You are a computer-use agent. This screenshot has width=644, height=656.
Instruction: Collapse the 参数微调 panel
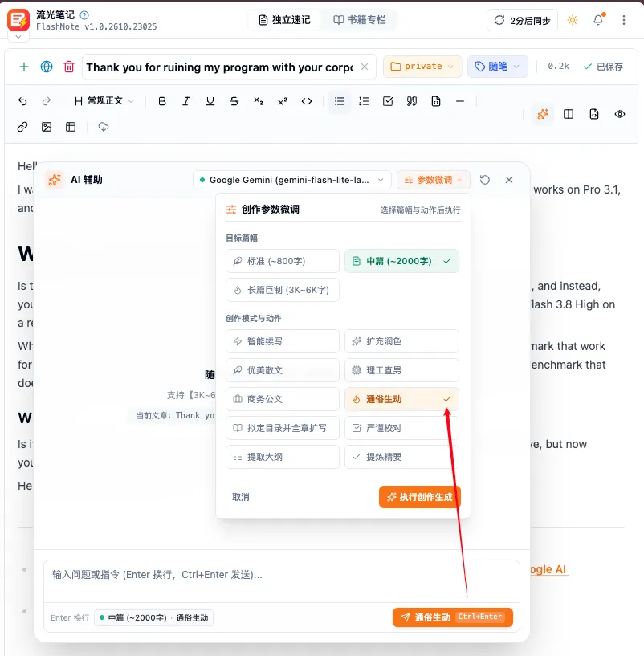(433, 180)
